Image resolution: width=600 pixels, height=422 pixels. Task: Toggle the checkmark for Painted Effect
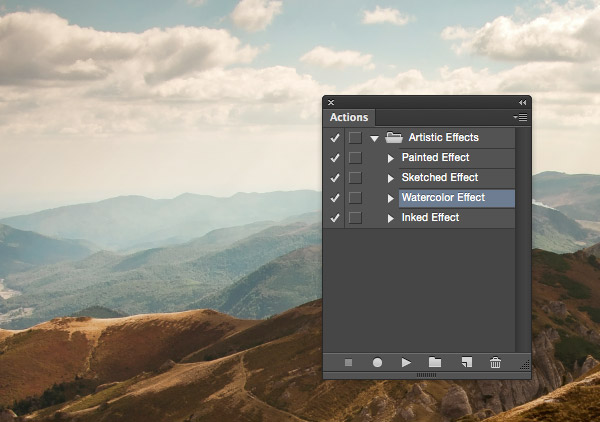[335, 158]
